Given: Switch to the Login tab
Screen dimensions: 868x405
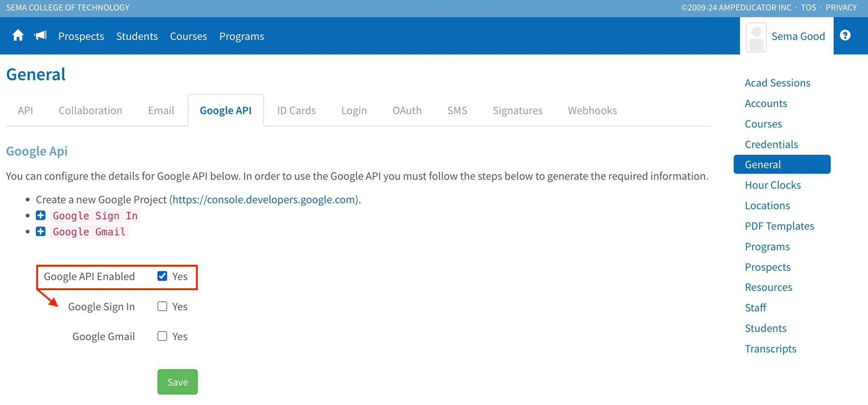Looking at the screenshot, I should tap(354, 110).
